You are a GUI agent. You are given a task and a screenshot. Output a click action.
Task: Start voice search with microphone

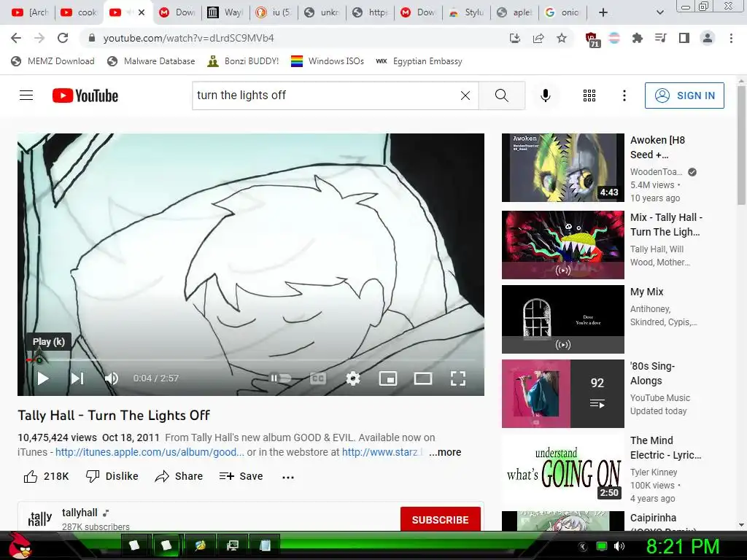click(546, 96)
